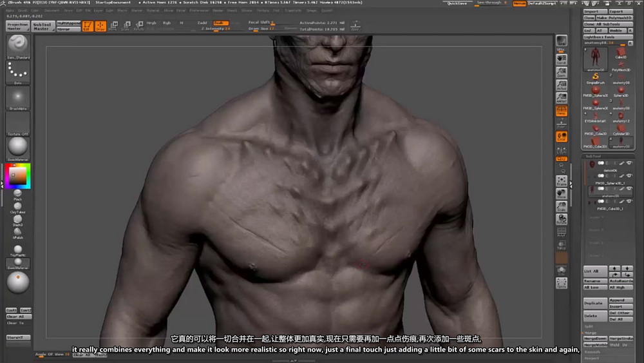Select the Scale transform tool in top shelf
The height and width of the screenshot is (363, 644).
(126, 26)
